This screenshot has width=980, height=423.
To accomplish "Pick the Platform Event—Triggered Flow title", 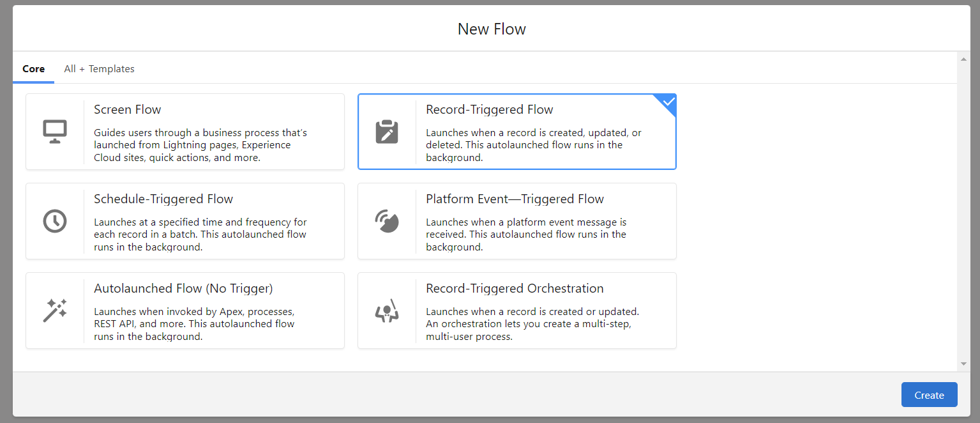I will pos(515,199).
